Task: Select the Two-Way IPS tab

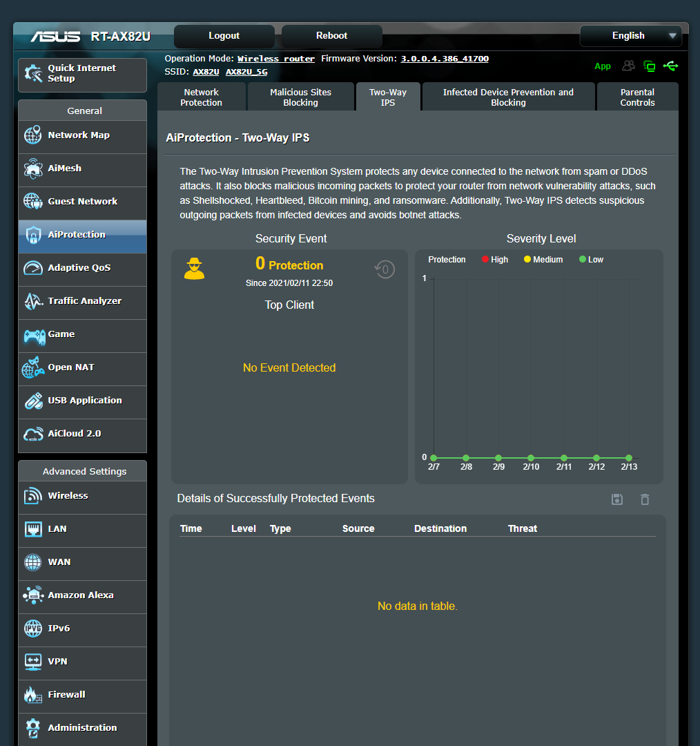Action: pyautogui.click(x=387, y=97)
